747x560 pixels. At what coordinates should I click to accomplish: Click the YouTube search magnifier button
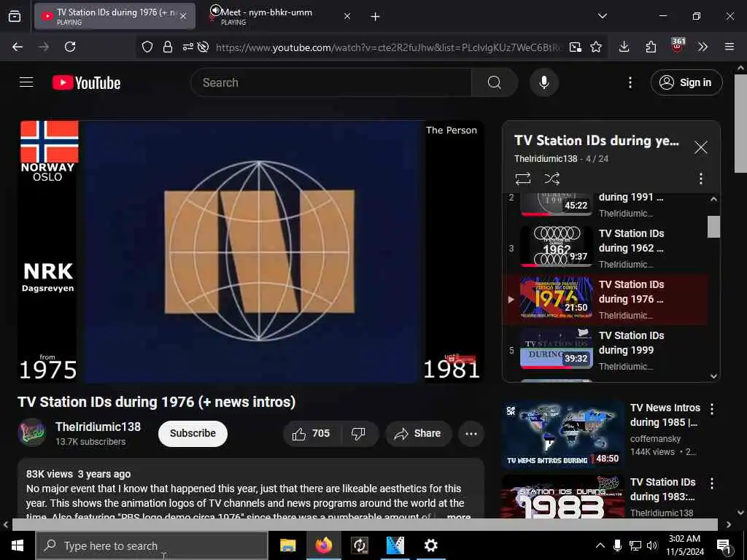[495, 82]
